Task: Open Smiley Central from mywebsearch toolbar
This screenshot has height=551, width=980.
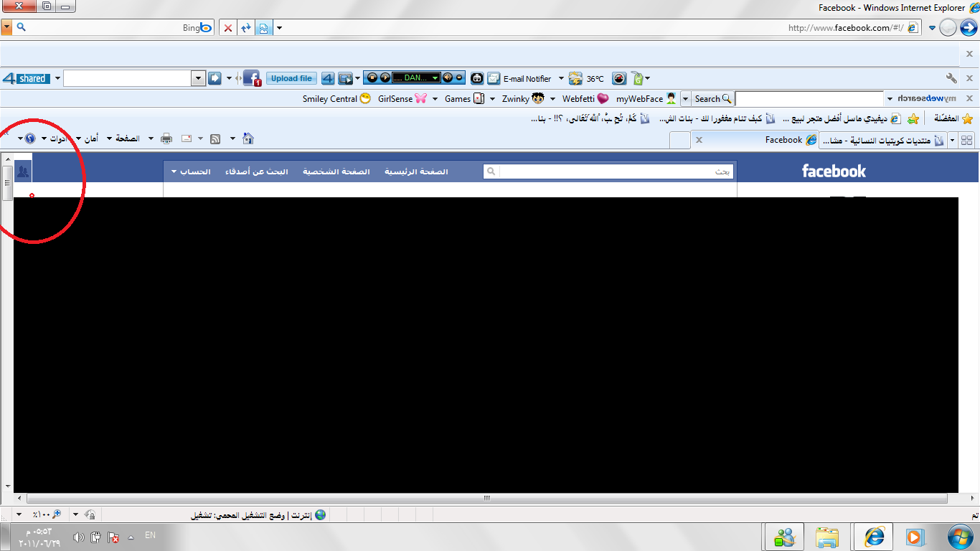Action: (336, 98)
